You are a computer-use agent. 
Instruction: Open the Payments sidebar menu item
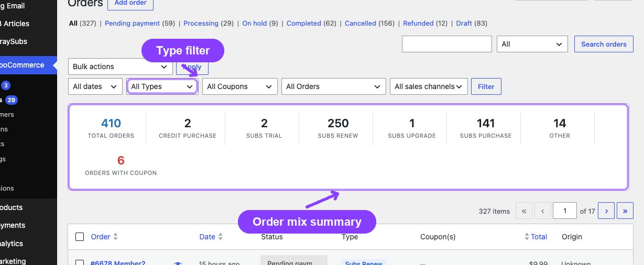click(x=13, y=225)
